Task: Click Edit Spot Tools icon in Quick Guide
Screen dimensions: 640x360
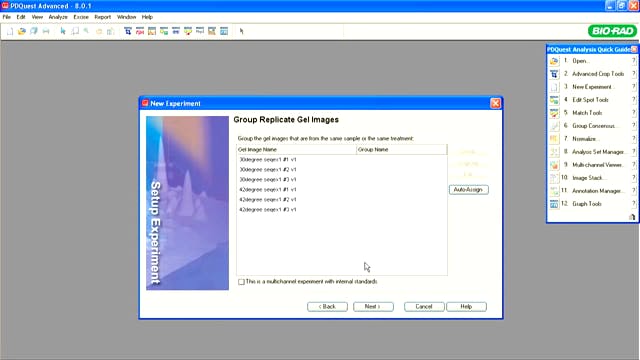Action: click(554, 100)
